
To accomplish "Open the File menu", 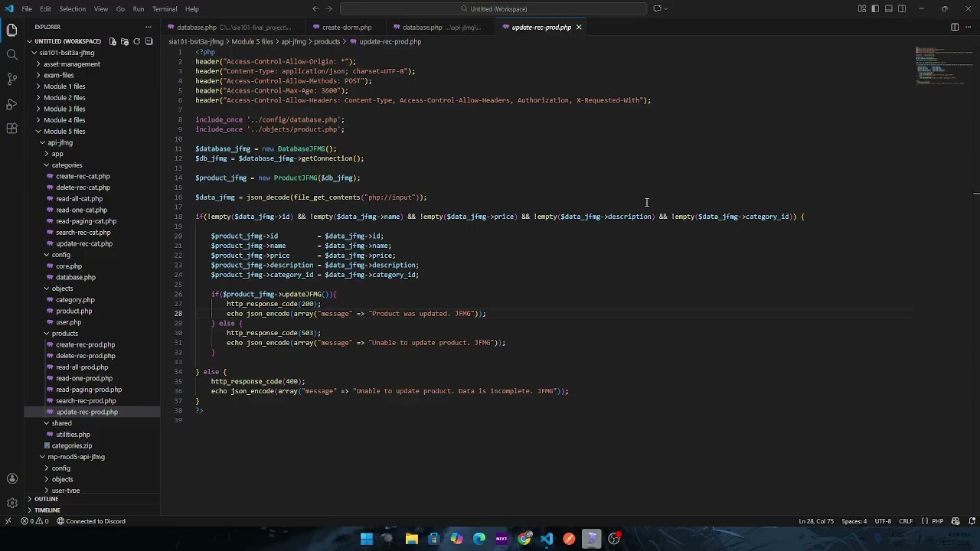I will [27, 8].
